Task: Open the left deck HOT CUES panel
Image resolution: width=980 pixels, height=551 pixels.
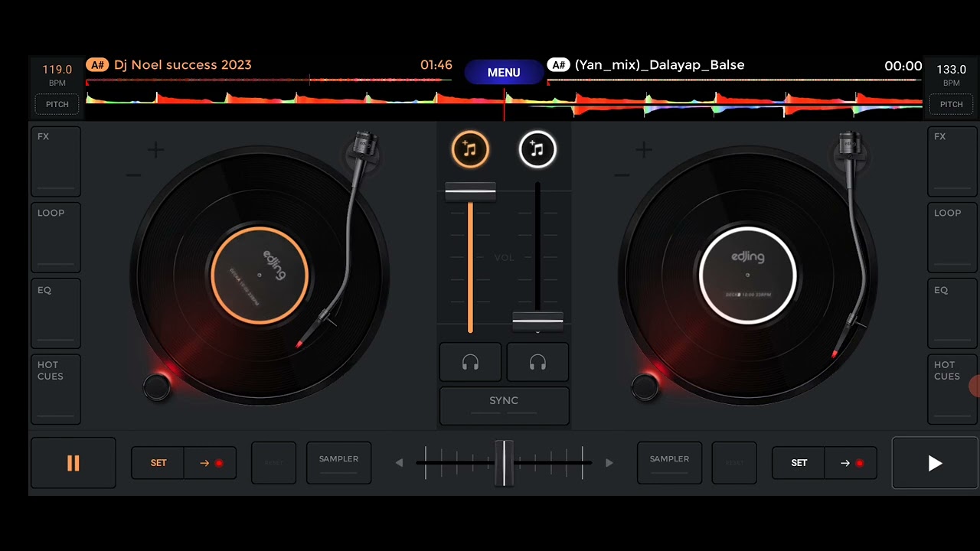Action: click(56, 390)
